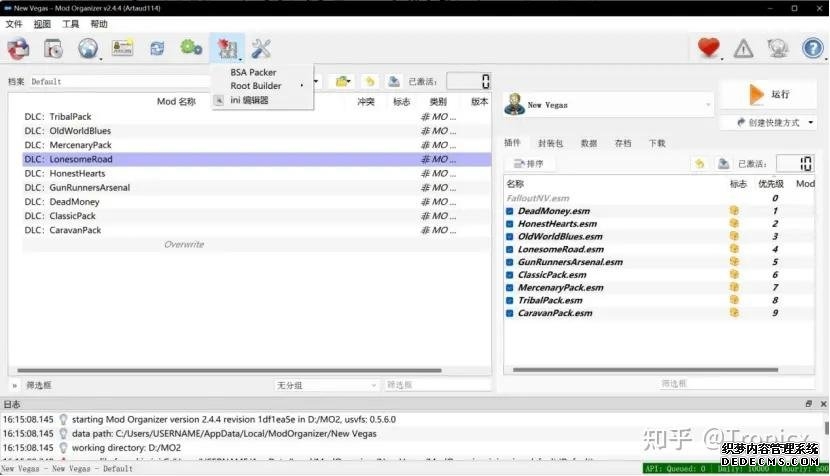Click the install mod from archive icon
The image size is (830, 476).
[x=53, y=47]
